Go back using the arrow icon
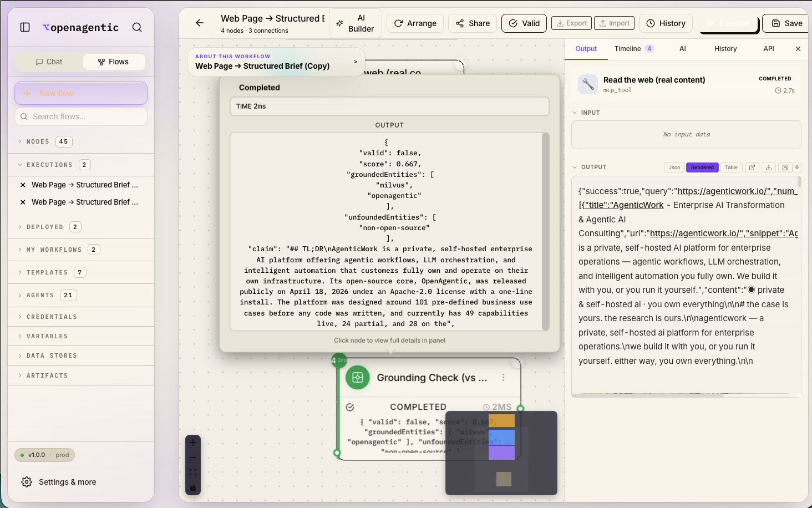This screenshot has height=508, width=812. pyautogui.click(x=200, y=23)
